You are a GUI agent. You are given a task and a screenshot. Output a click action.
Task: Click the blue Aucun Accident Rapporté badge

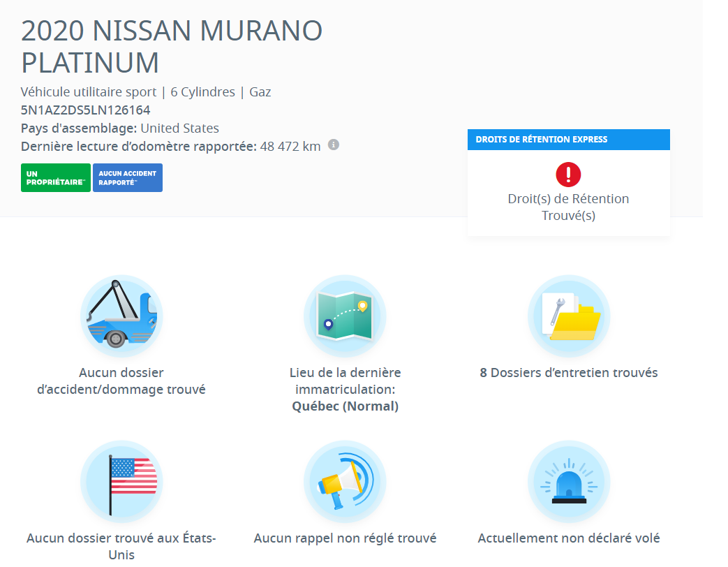pos(128,177)
